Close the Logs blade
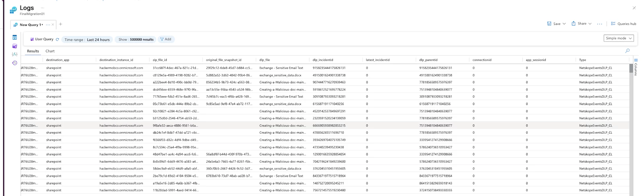The width and height of the screenshot is (644, 196). click(x=634, y=8)
